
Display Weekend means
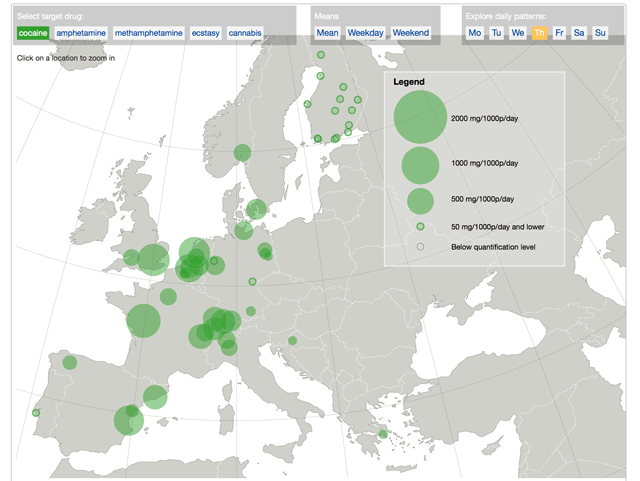tap(410, 33)
